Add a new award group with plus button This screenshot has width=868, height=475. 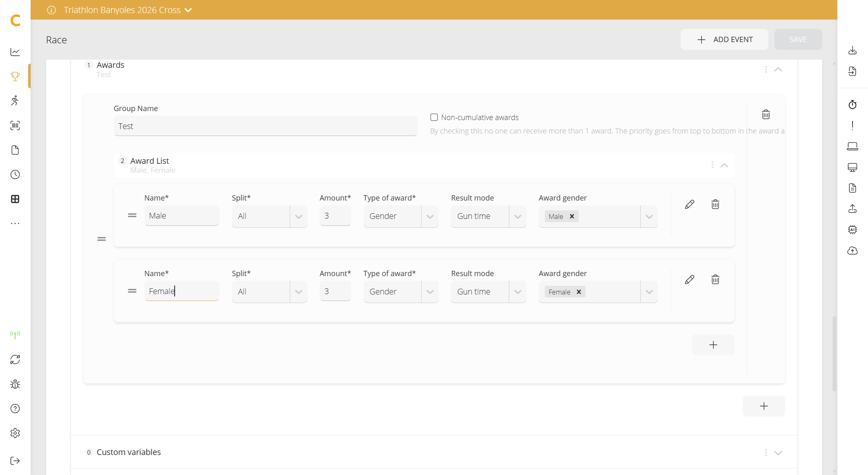[x=764, y=406]
